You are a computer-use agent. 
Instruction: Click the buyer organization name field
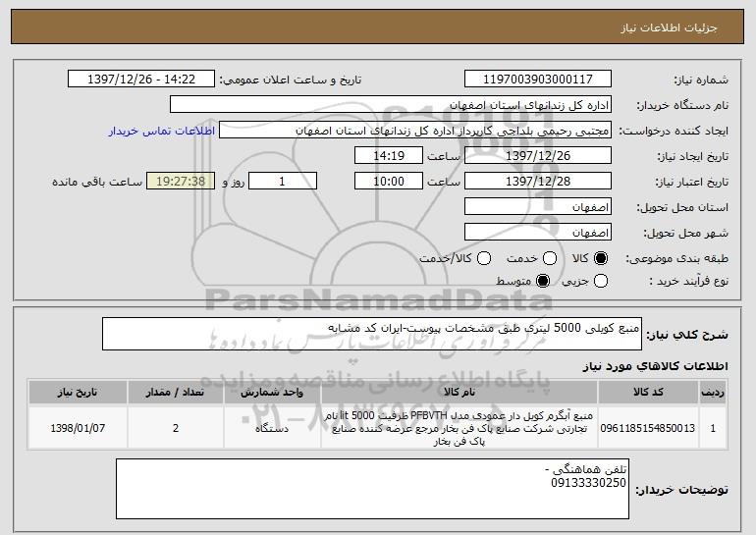(391, 105)
